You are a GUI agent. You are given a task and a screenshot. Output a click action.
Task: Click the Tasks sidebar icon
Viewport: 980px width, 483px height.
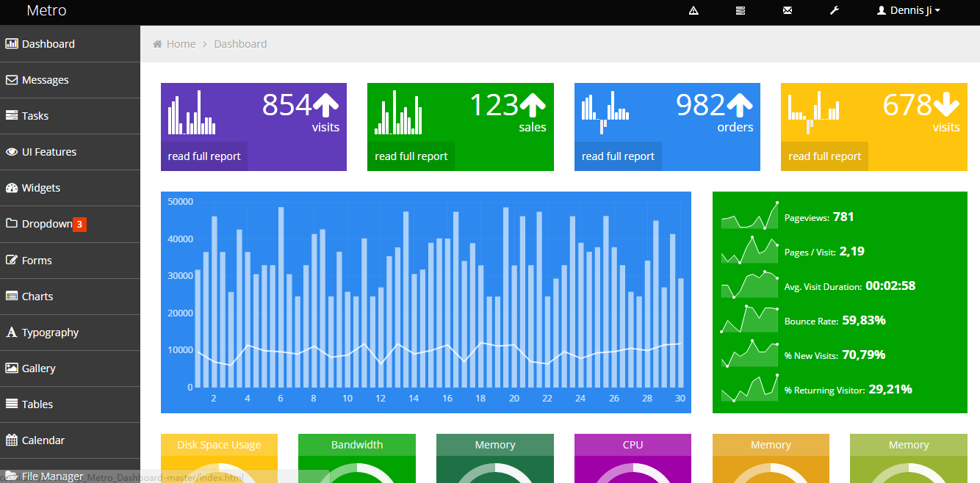point(12,115)
